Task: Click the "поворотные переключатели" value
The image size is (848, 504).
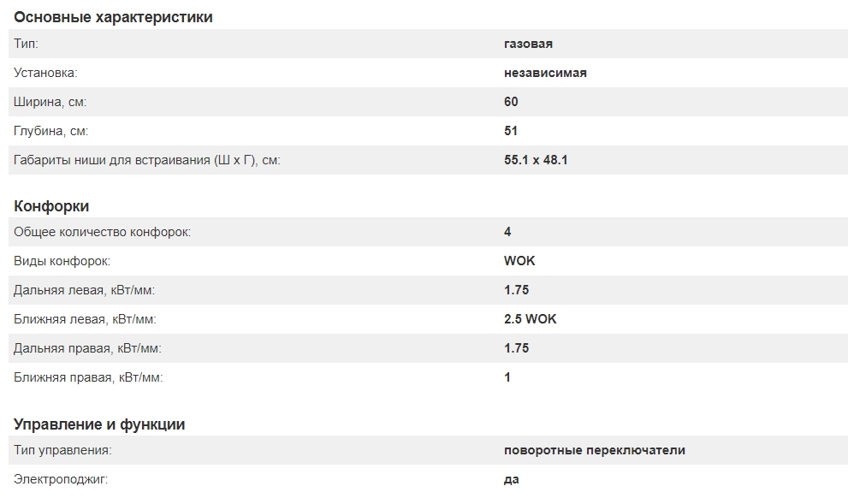Action: pyautogui.click(x=595, y=450)
